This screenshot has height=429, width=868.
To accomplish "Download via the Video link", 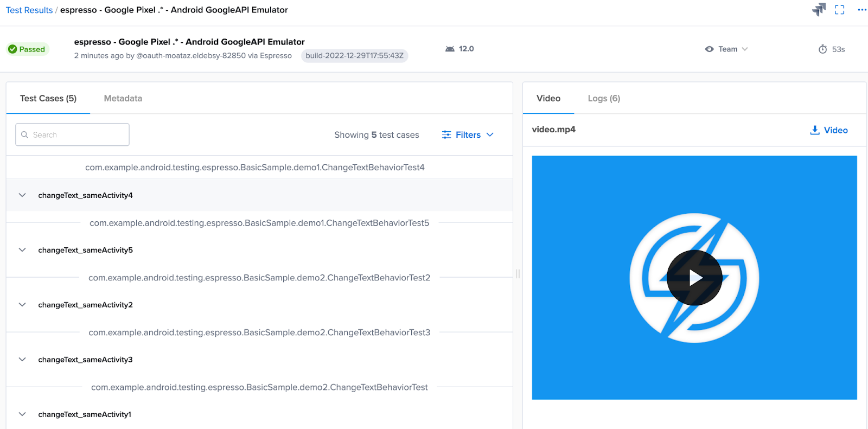I will click(829, 130).
